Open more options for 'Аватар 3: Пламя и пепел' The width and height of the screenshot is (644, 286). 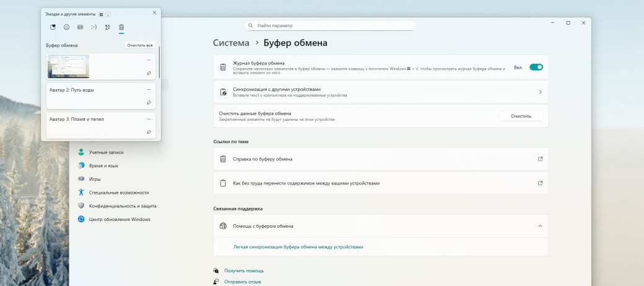point(149,119)
